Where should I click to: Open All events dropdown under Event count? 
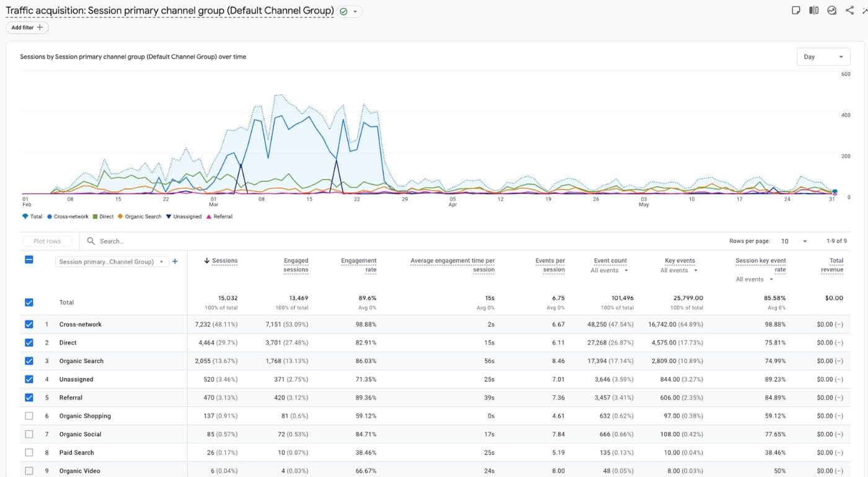609,270
